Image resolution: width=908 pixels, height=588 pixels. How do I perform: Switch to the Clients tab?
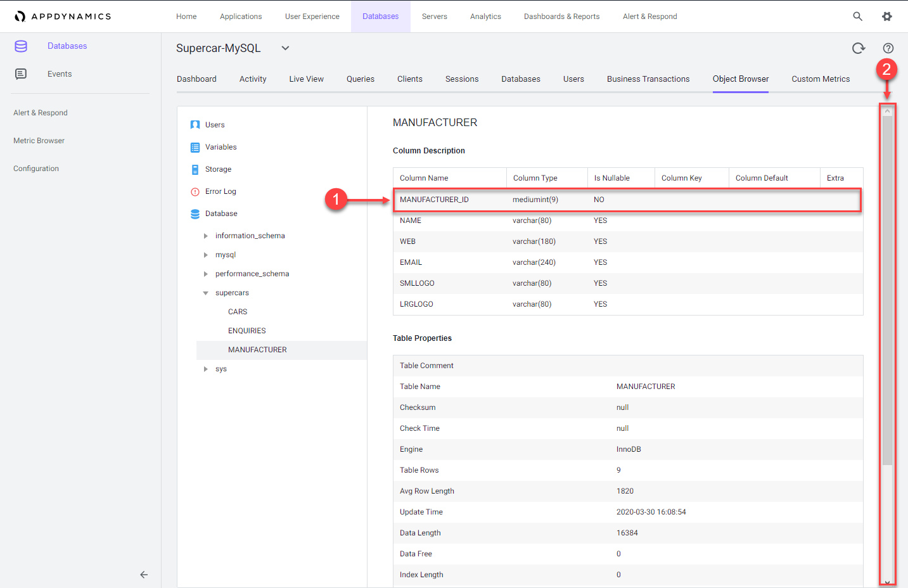point(410,79)
